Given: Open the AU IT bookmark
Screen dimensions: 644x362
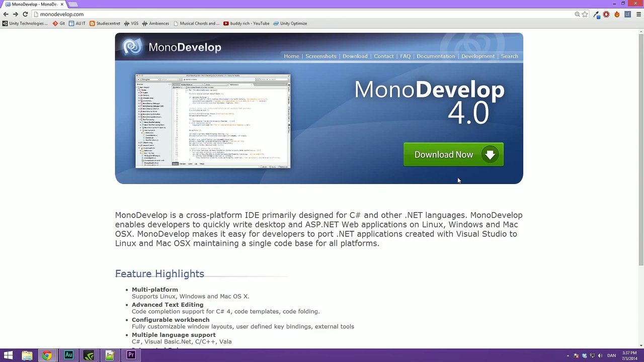Looking at the screenshot, I should pos(77,24).
